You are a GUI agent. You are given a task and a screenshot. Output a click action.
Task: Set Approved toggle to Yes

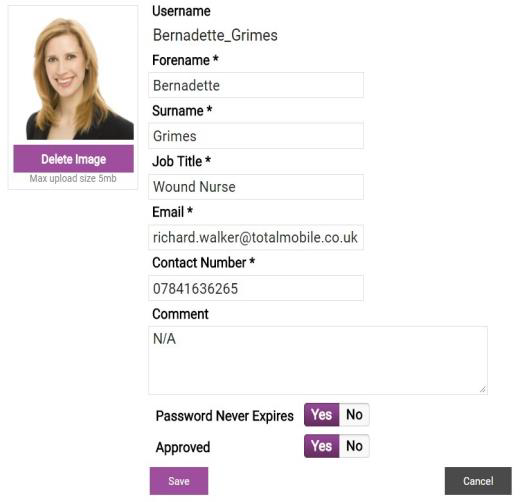coord(322,446)
